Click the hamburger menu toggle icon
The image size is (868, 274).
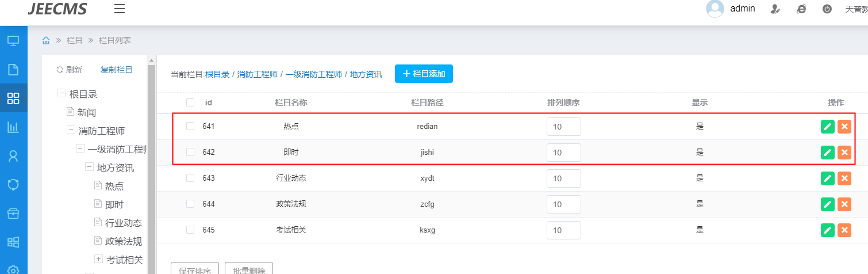point(120,9)
